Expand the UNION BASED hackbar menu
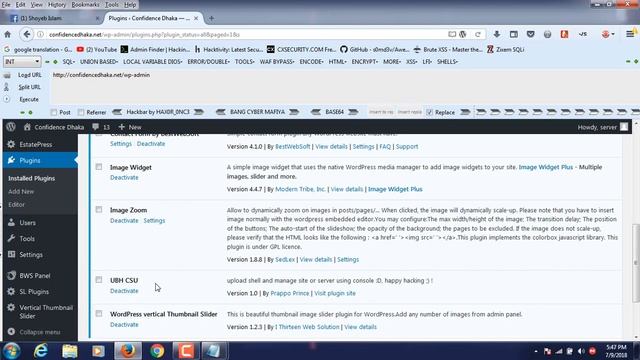This screenshot has width=640, height=360. click(99, 62)
